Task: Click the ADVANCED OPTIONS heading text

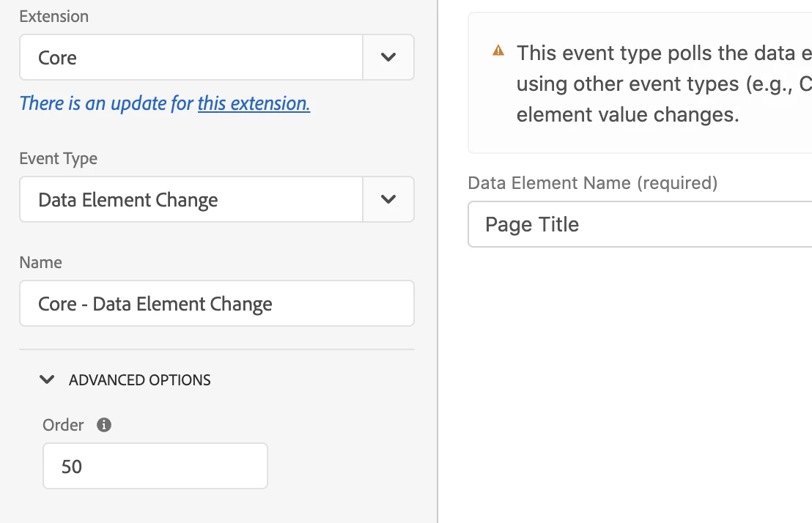Action: pyautogui.click(x=139, y=380)
